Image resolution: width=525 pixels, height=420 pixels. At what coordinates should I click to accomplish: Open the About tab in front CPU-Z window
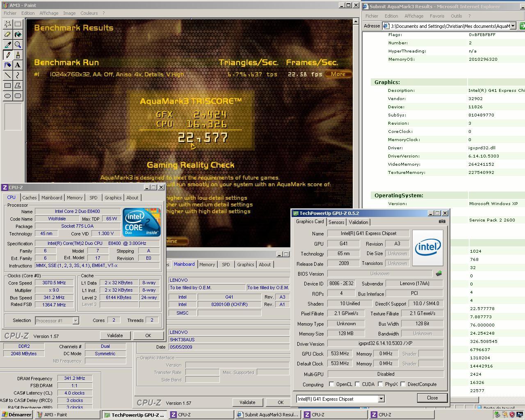pos(132,198)
